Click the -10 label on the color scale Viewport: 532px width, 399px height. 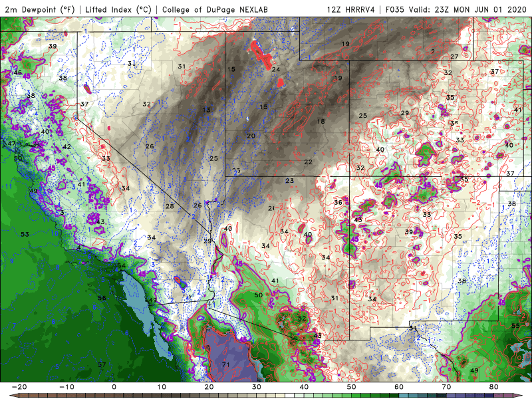coord(66,386)
